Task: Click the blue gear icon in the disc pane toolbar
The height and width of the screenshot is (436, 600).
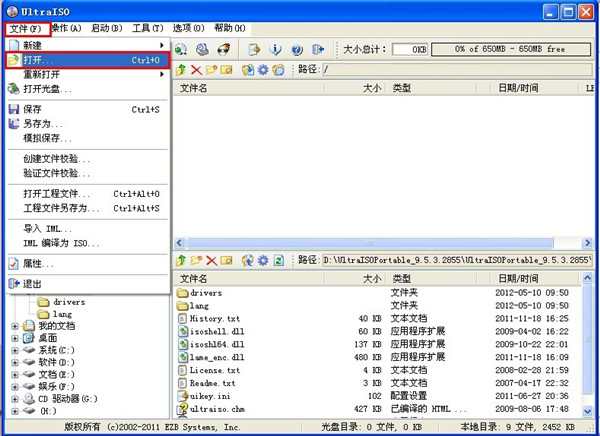Action: click(263, 70)
